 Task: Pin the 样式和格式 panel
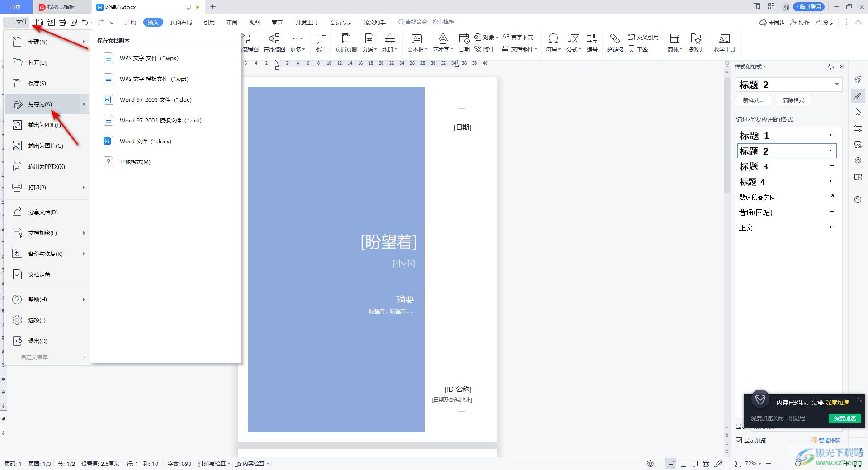tap(830, 66)
